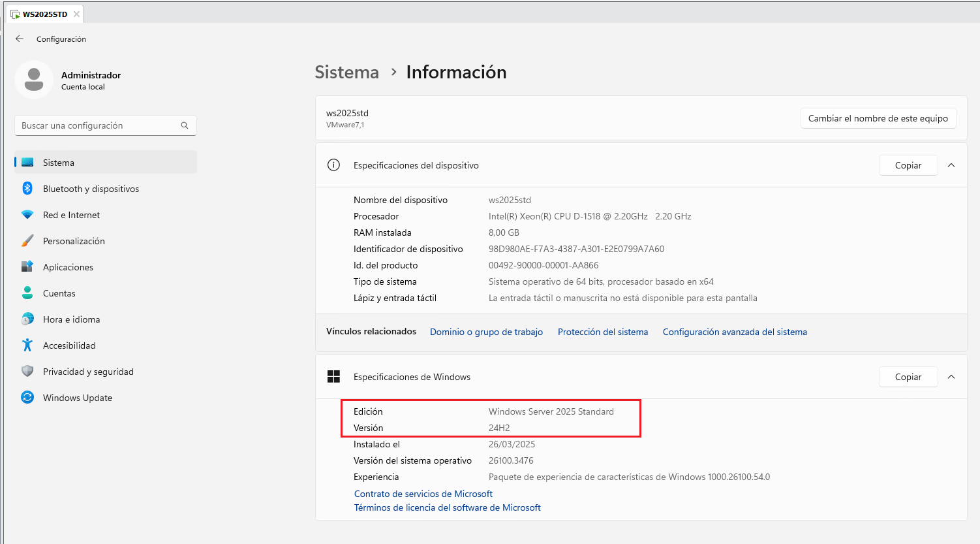Open Bluetooth y dispositivos settings
Image resolution: width=980 pixels, height=544 pixels.
click(x=91, y=189)
